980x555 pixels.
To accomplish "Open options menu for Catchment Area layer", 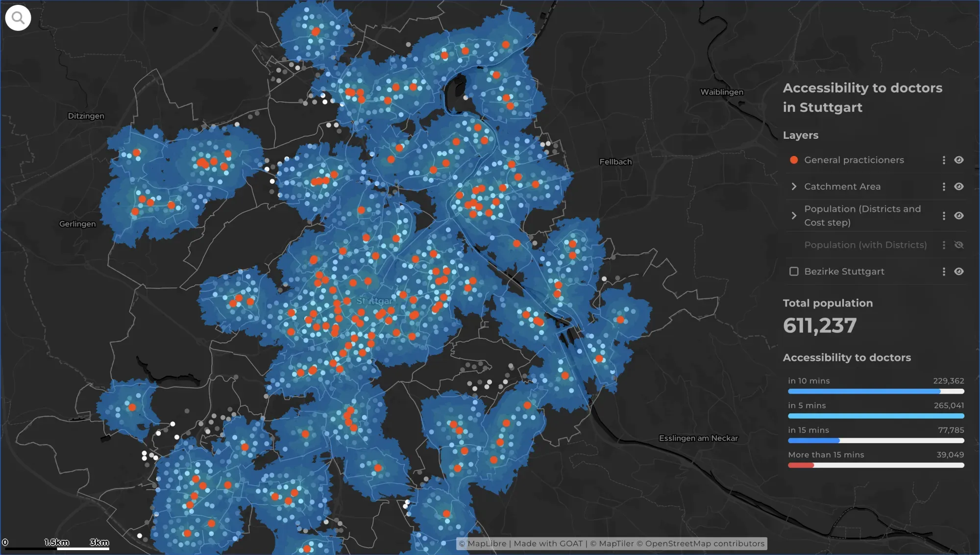I will [944, 186].
